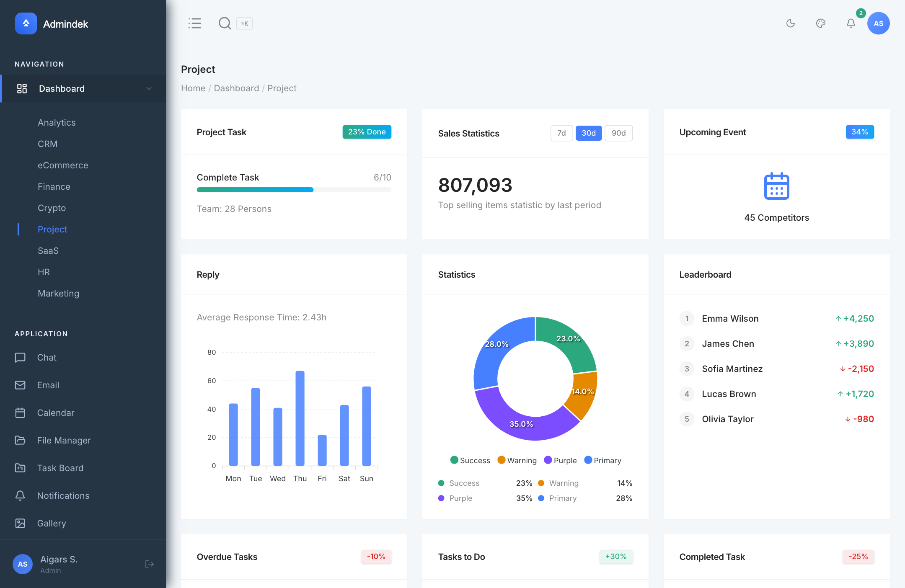Open the theme palette picker
Screen dimensions: 905x588
coord(821,23)
